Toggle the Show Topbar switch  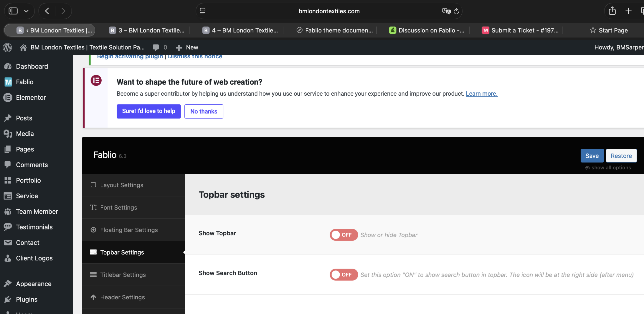[x=344, y=235]
